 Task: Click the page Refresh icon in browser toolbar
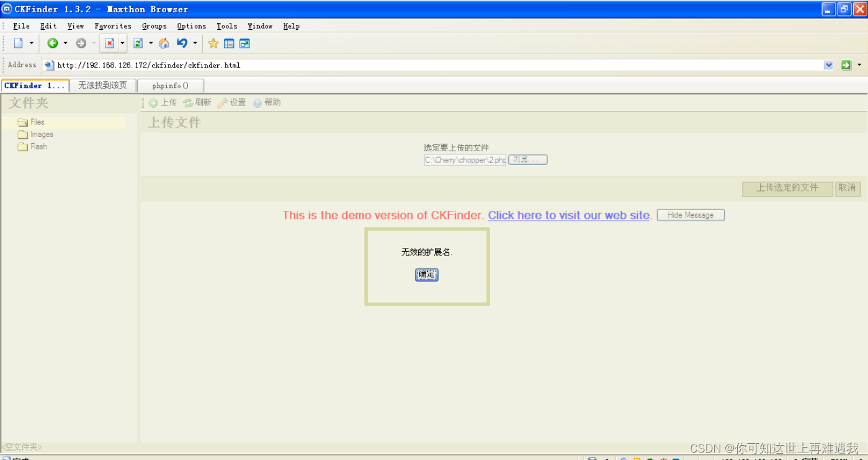pyautogui.click(x=138, y=43)
